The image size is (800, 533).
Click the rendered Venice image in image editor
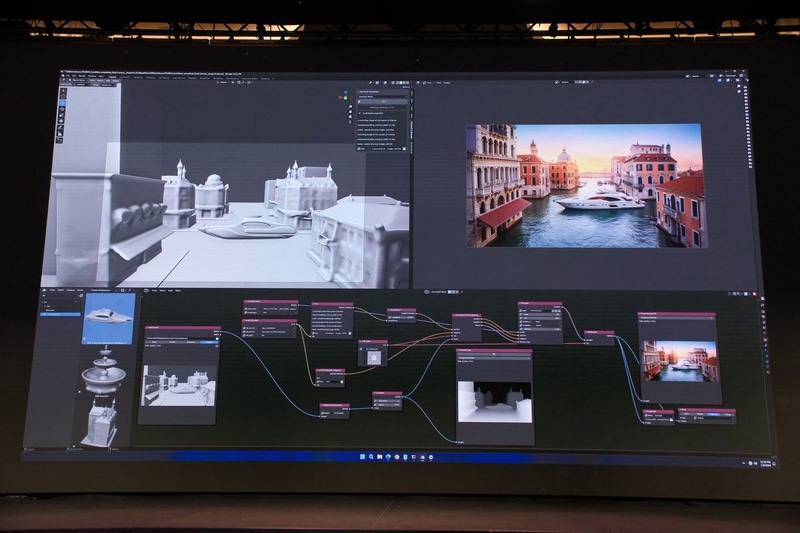pos(586,186)
